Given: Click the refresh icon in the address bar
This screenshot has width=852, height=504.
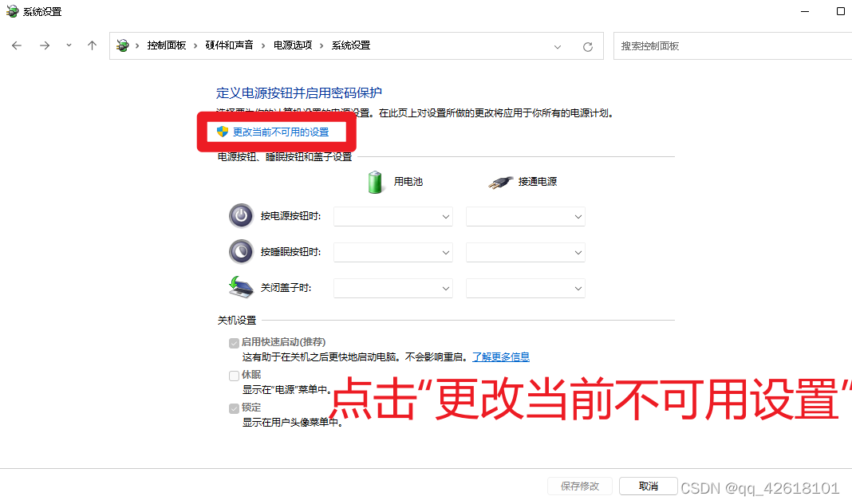Looking at the screenshot, I should click(587, 45).
